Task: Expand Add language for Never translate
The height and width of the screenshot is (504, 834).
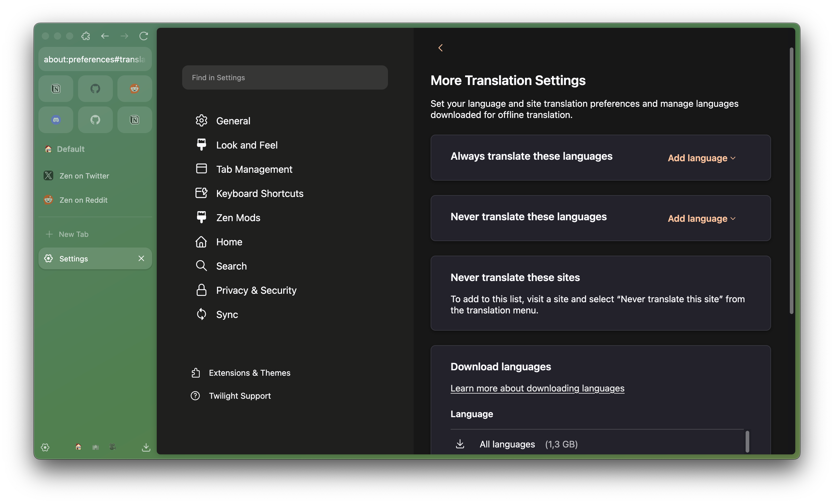Action: pyautogui.click(x=701, y=219)
